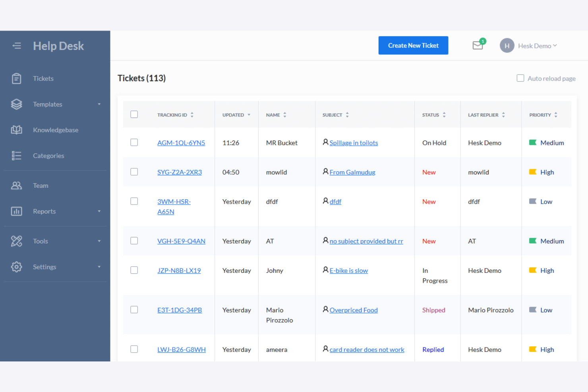Click the Tools icon in sidebar
Image resolution: width=588 pixels, height=392 pixels.
pos(16,241)
